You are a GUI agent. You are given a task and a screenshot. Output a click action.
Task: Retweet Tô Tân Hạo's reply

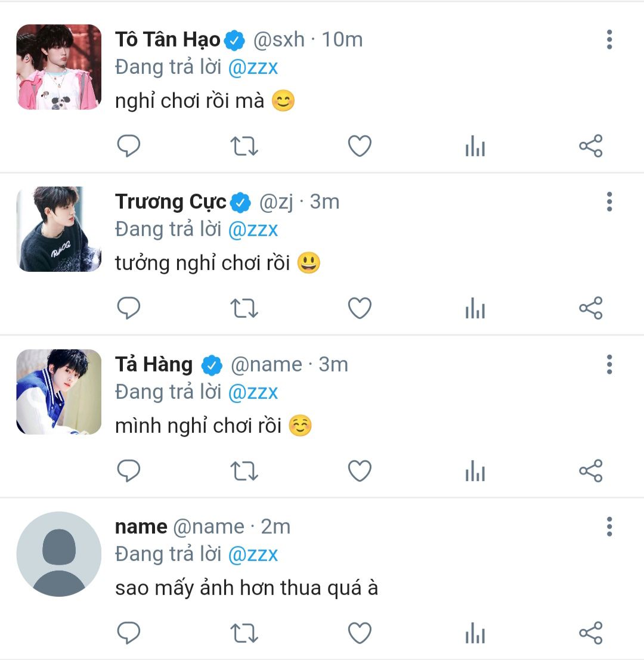point(244,146)
